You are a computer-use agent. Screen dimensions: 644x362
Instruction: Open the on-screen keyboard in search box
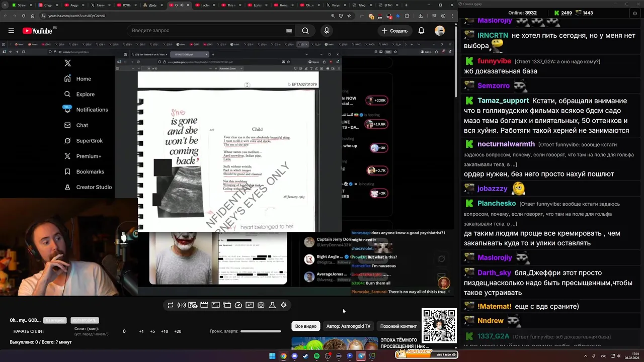pos(289,31)
